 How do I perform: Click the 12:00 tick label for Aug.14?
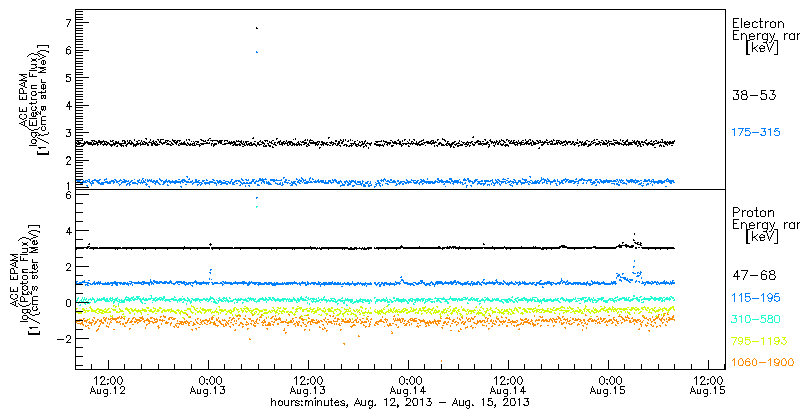point(508,380)
